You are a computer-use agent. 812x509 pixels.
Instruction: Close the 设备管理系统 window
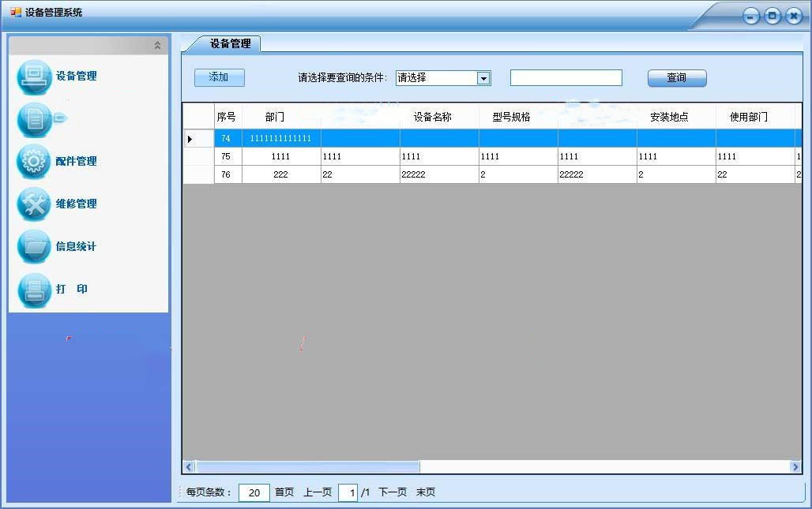(x=794, y=16)
